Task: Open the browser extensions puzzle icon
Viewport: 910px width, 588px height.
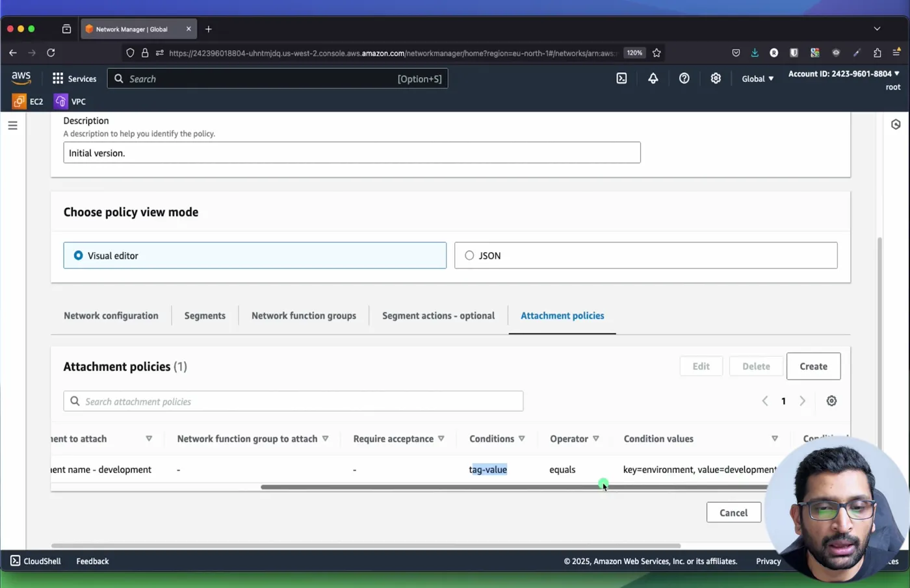Action: click(x=877, y=53)
